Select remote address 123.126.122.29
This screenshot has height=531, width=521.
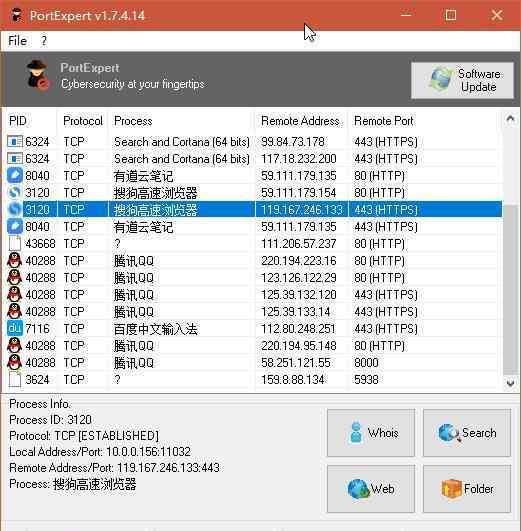(x=299, y=277)
